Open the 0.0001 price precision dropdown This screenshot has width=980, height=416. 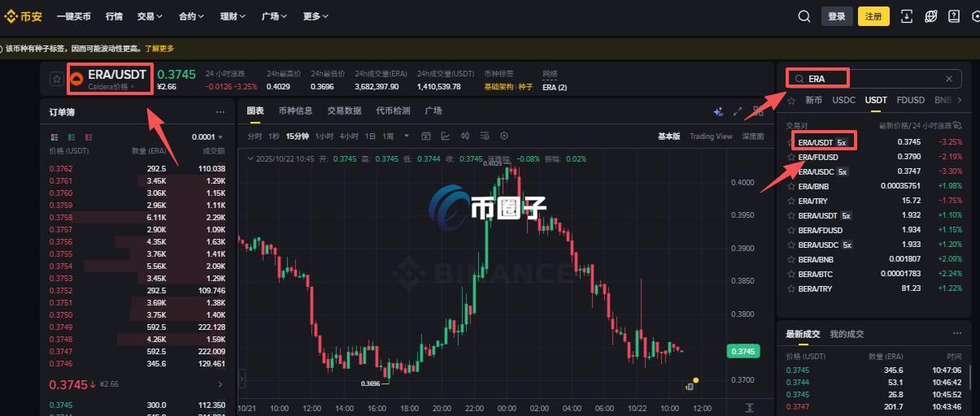(x=208, y=137)
